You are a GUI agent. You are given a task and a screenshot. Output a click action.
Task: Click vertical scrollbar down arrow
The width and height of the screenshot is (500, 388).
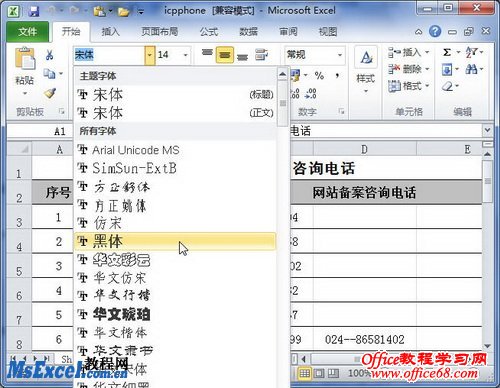tap(488, 346)
